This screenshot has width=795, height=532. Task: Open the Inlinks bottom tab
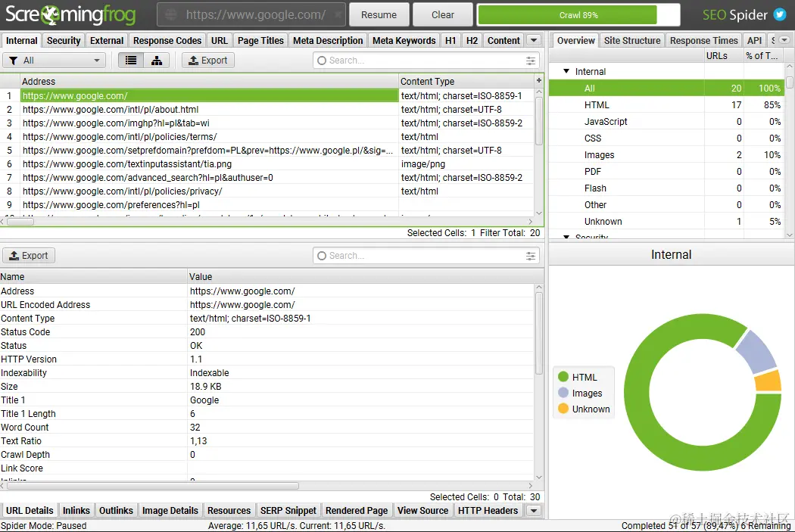coord(76,510)
